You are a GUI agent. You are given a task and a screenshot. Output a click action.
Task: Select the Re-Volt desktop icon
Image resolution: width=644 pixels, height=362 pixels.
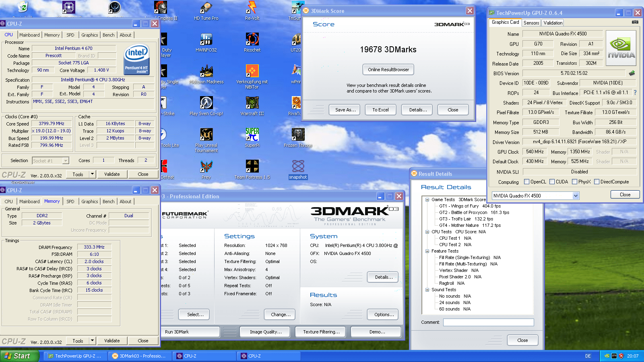point(252,10)
